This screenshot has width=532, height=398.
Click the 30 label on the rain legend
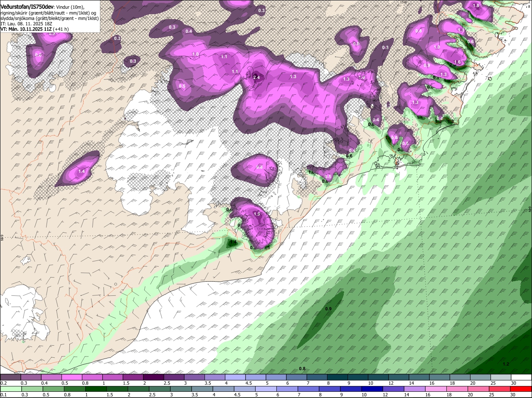tap(513, 394)
